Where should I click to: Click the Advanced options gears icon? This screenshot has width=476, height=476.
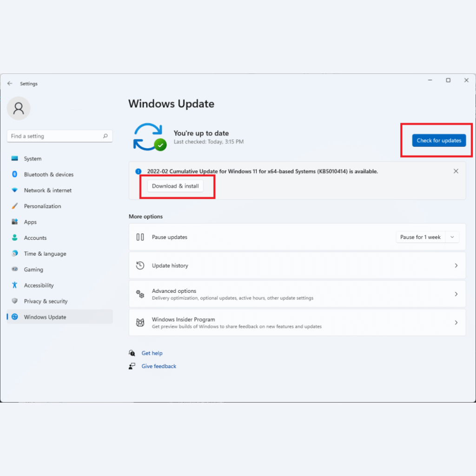140,294
